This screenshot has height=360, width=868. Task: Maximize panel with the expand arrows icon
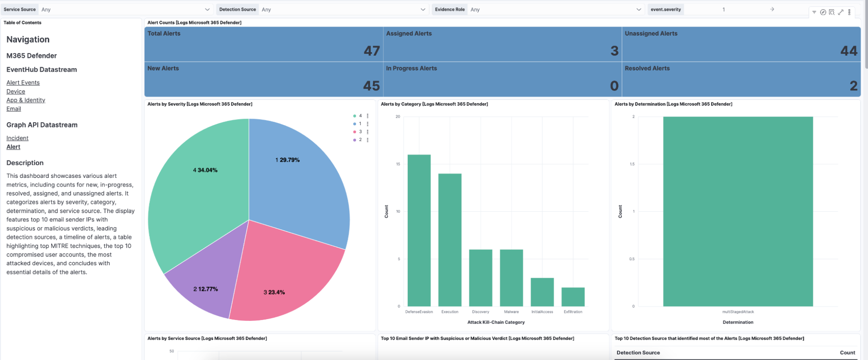point(841,12)
